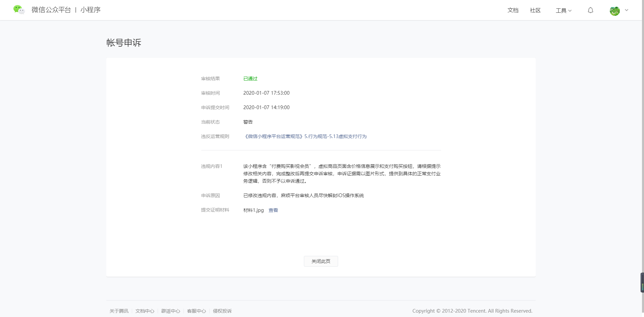Open the notification bell
The height and width of the screenshot is (317, 644).
(x=590, y=10)
